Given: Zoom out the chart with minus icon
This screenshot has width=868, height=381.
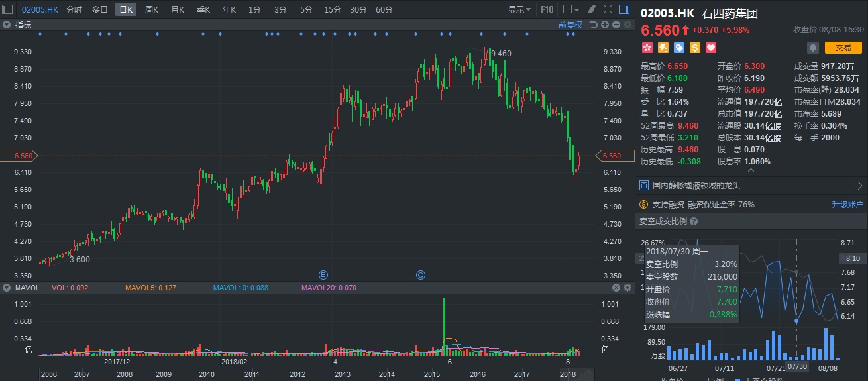Looking at the screenshot, I should 616,25.
